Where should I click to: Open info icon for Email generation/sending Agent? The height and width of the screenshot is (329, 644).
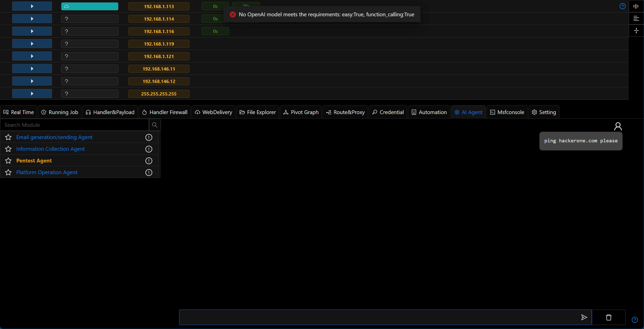tap(149, 137)
